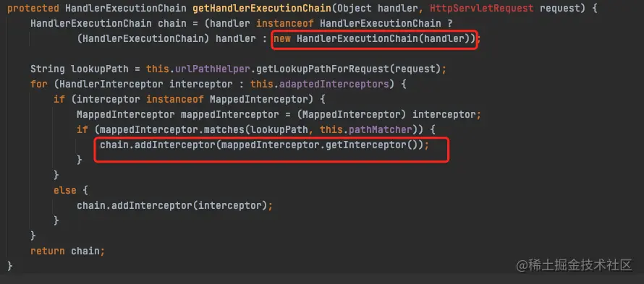Click the request parameter name in signature

point(560,8)
